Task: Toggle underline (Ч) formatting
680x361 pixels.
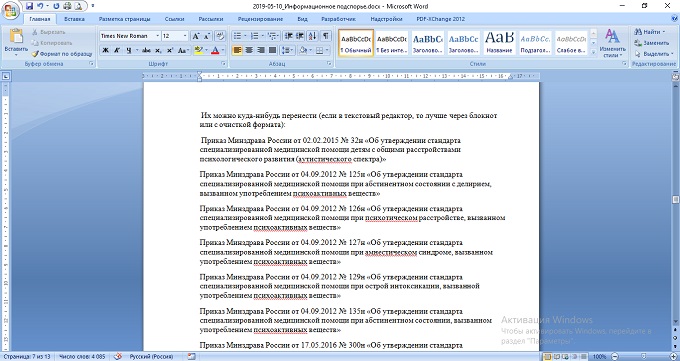Action: (129, 50)
